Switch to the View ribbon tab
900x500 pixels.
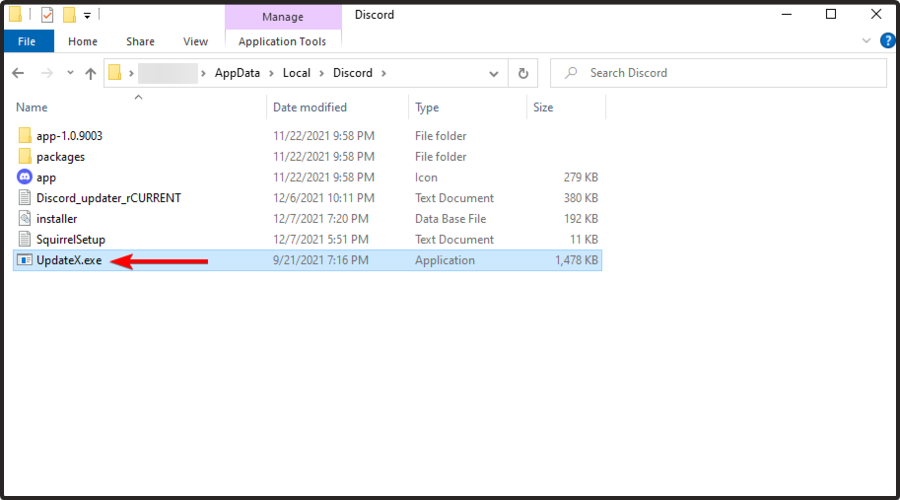(x=195, y=41)
